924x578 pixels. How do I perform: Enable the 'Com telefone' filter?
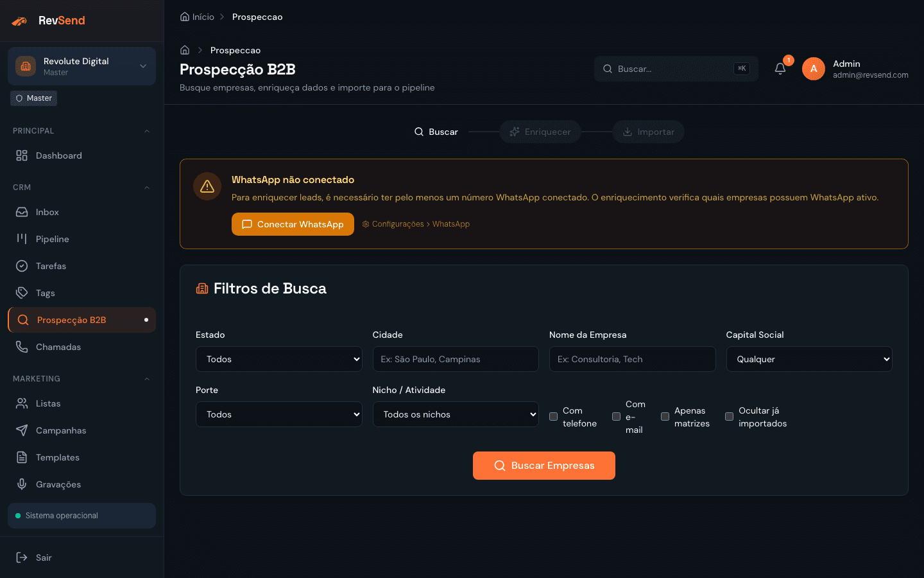[x=553, y=417]
